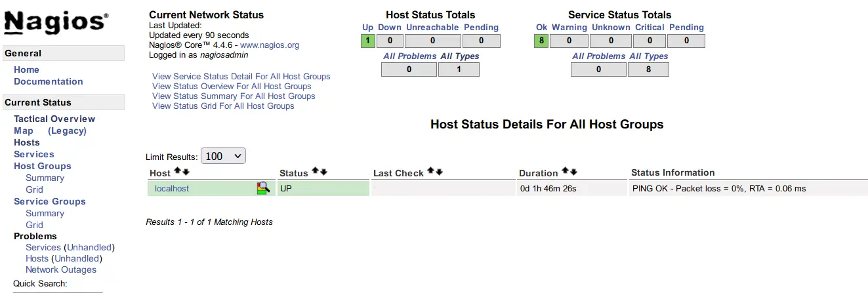Select duration value 0d 1h 46m 26s

[548, 189]
